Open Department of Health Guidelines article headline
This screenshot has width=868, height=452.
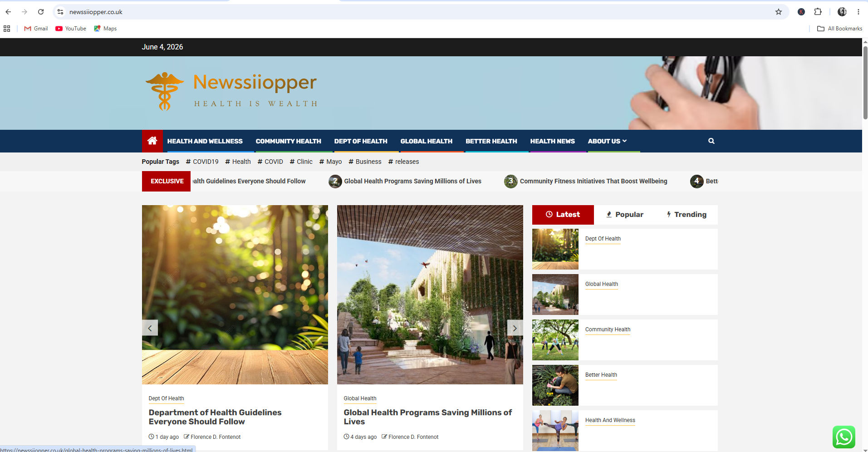coord(215,417)
